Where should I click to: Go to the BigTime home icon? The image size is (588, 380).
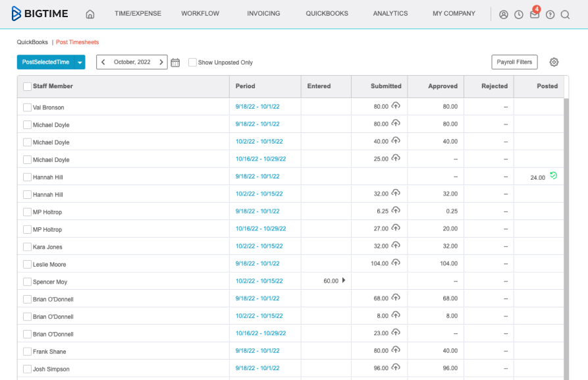coord(90,14)
